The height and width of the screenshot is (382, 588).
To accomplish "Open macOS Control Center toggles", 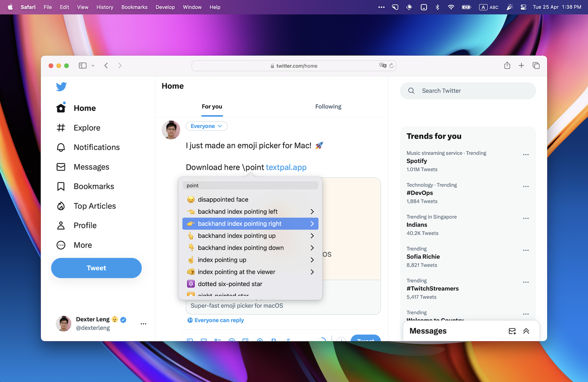I will [523, 7].
